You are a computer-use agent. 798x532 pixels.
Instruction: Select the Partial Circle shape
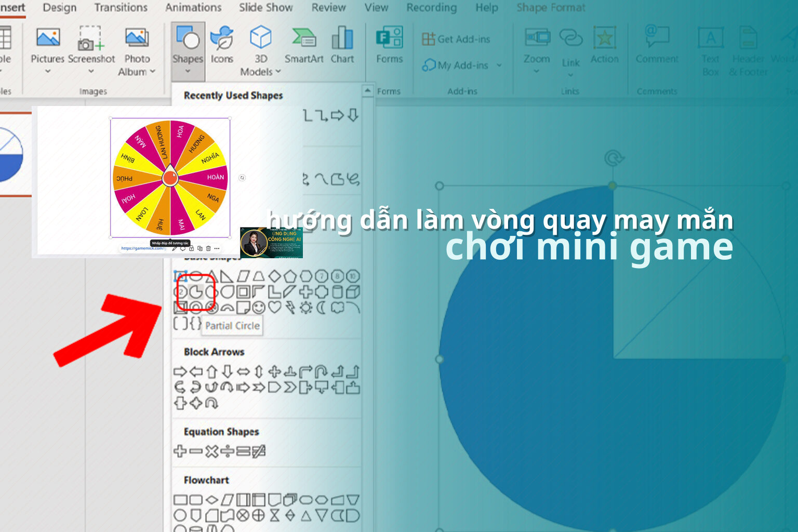(195, 292)
